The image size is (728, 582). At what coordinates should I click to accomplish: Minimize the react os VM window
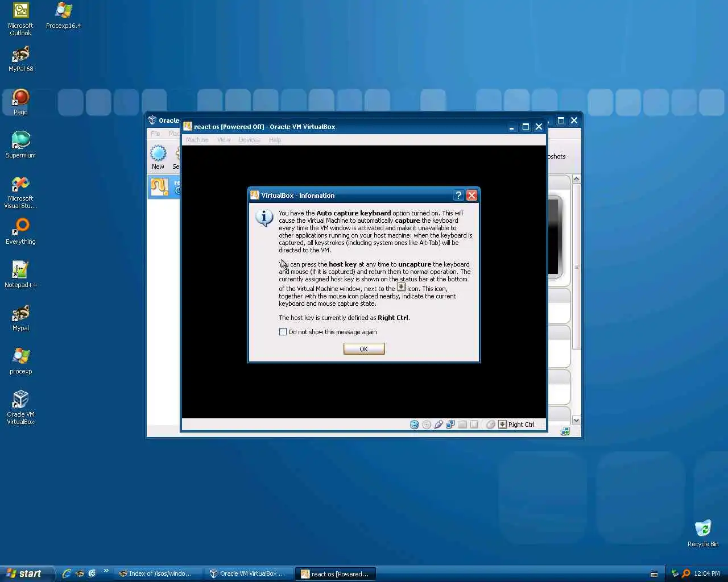(x=512, y=127)
